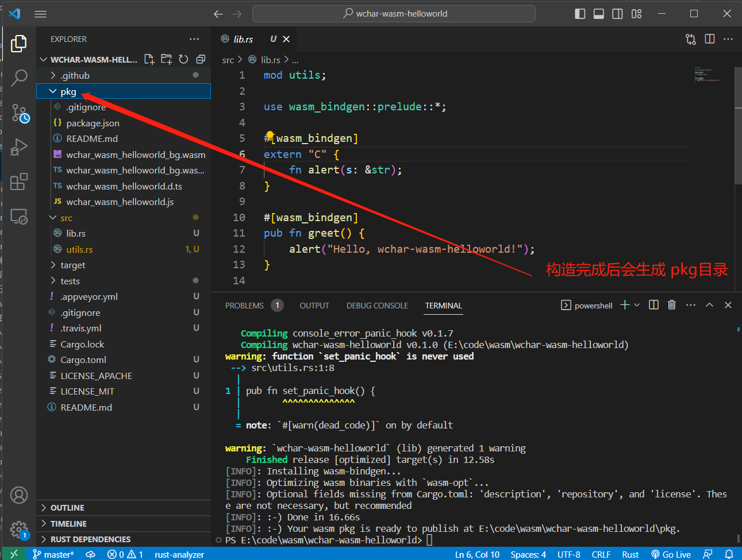Click the master branch indicator in status bar

53,554
